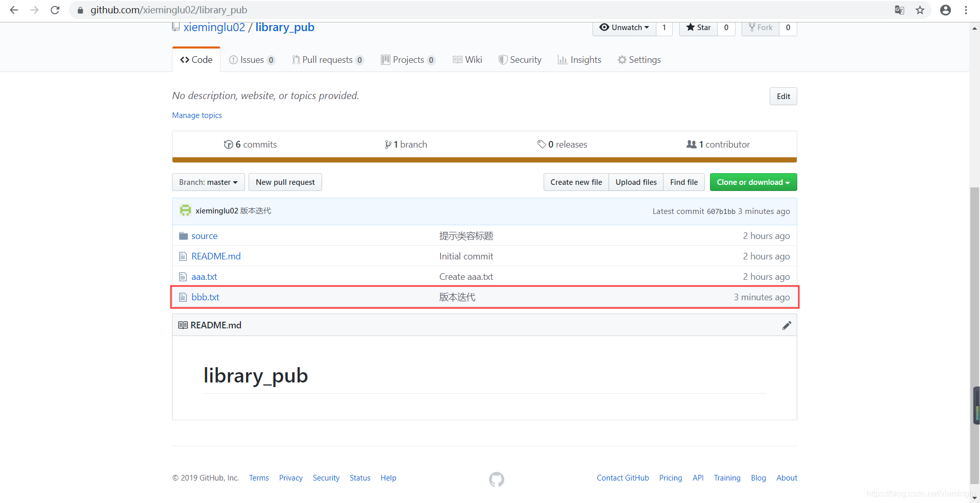Switch to the Wiki tab

tap(468, 60)
